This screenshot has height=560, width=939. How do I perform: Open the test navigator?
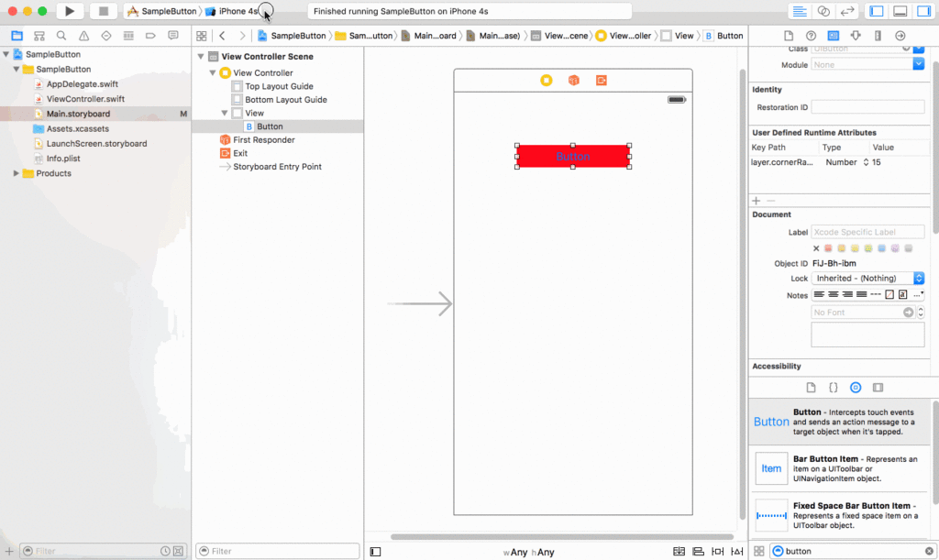[x=106, y=36]
